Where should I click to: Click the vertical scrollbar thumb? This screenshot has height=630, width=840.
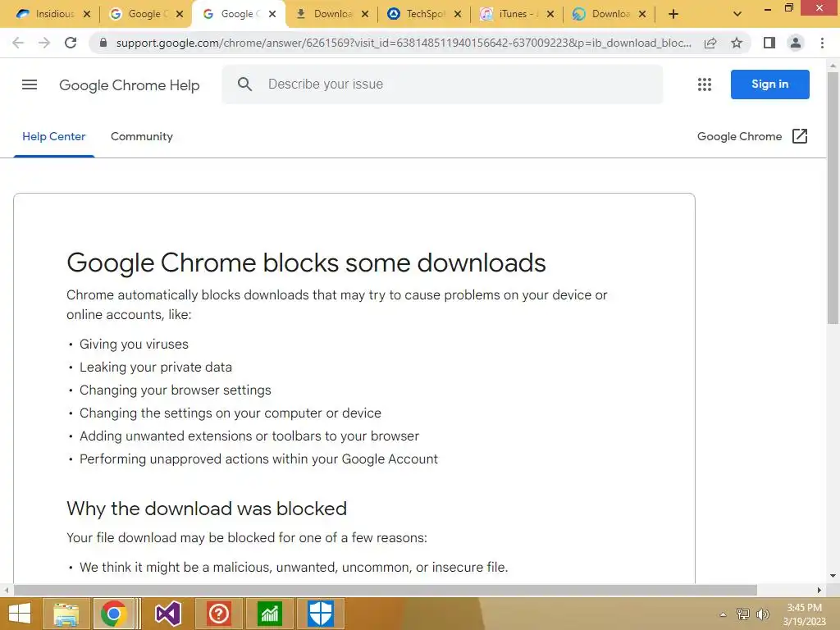click(x=833, y=199)
